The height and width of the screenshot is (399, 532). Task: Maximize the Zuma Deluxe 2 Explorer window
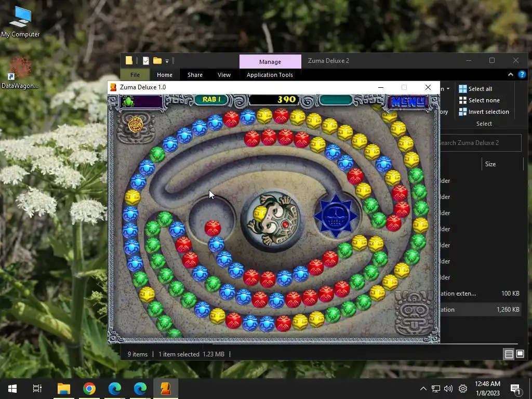pyautogui.click(x=492, y=60)
